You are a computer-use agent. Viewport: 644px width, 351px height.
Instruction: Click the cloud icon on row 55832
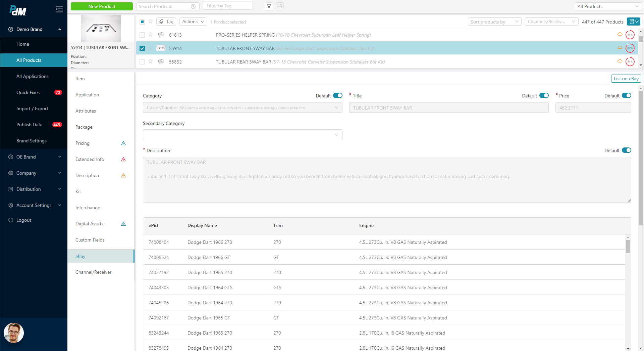point(620,61)
